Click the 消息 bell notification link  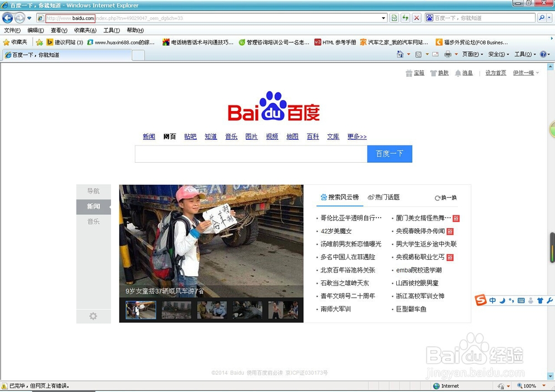tap(463, 73)
